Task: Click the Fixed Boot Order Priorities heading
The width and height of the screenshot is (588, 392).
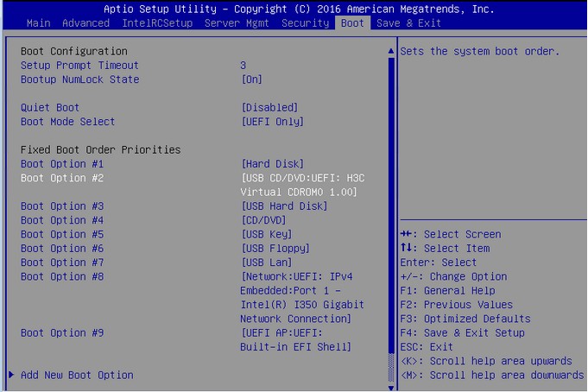Action: click(x=100, y=150)
